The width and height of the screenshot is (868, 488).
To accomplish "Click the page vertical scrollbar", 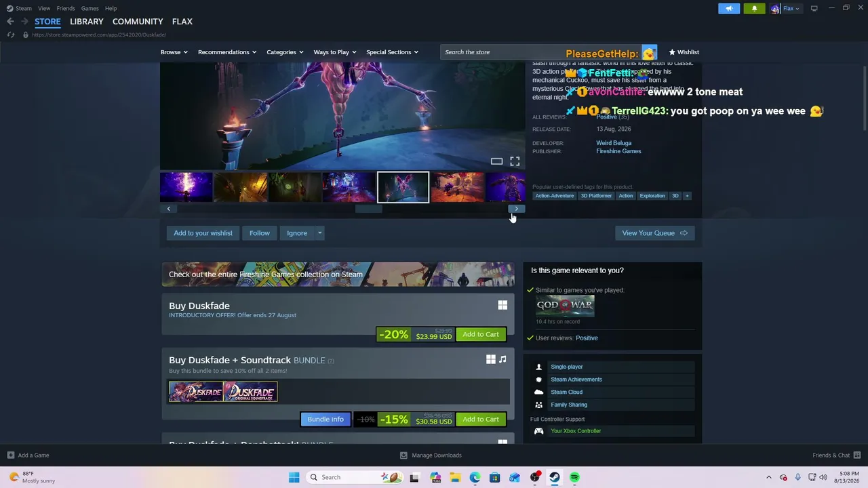I will 864,98.
